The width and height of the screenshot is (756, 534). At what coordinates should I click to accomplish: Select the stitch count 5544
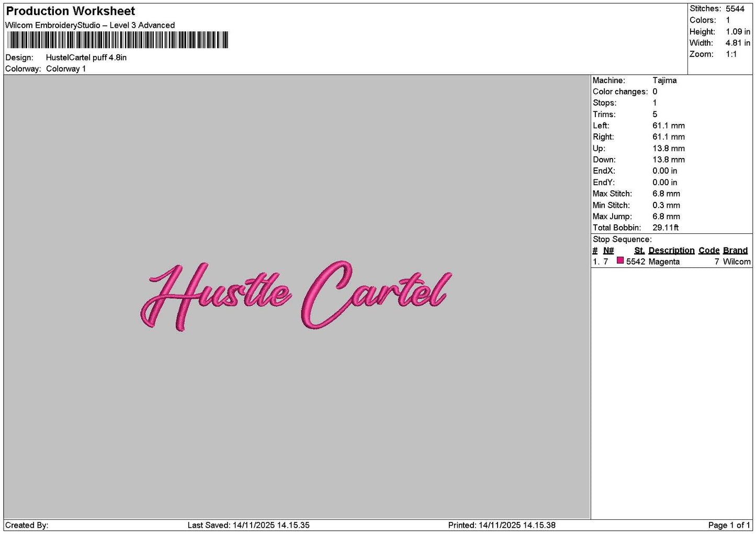735,9
